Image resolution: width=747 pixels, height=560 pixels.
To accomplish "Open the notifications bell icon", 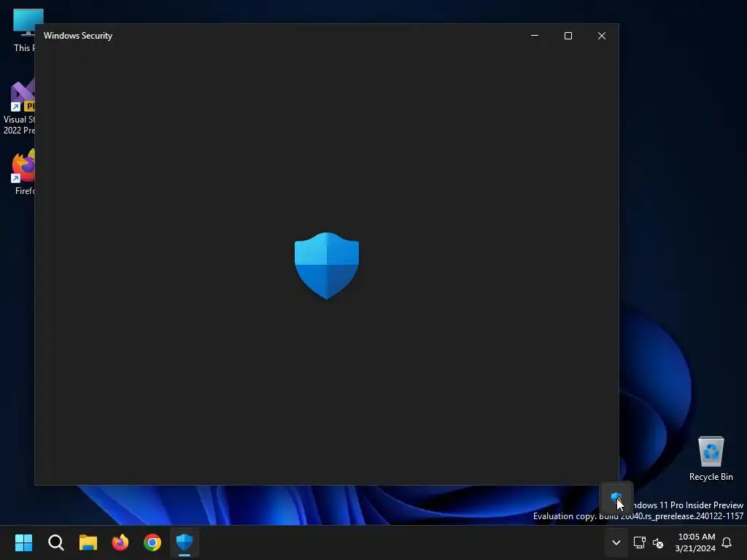I will click(x=727, y=542).
